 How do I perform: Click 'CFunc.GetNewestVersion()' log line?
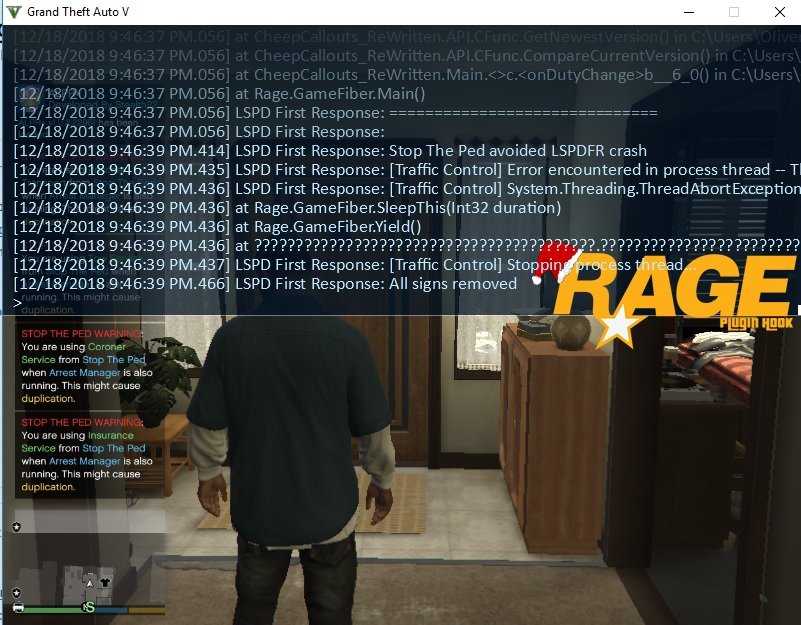407,37
